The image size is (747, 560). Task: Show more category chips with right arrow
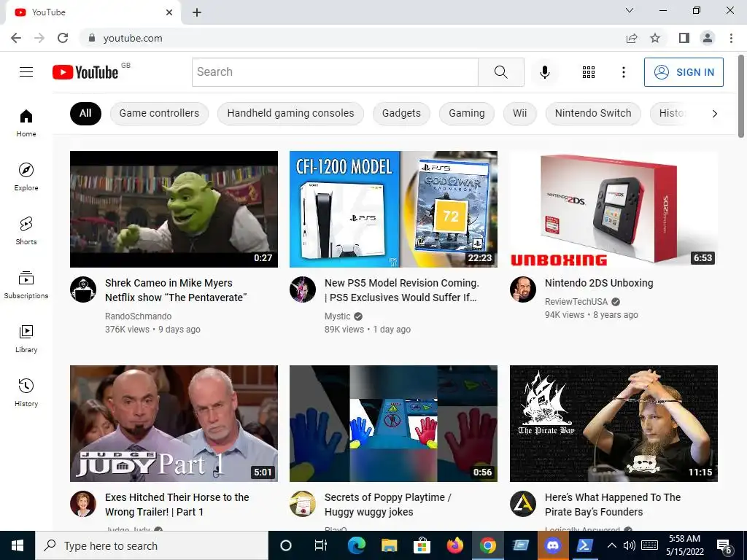[x=714, y=113]
